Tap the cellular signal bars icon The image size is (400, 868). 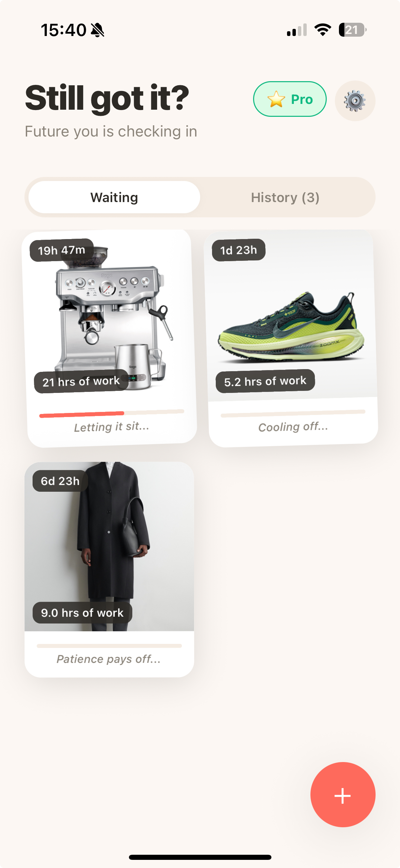pyautogui.click(x=297, y=30)
